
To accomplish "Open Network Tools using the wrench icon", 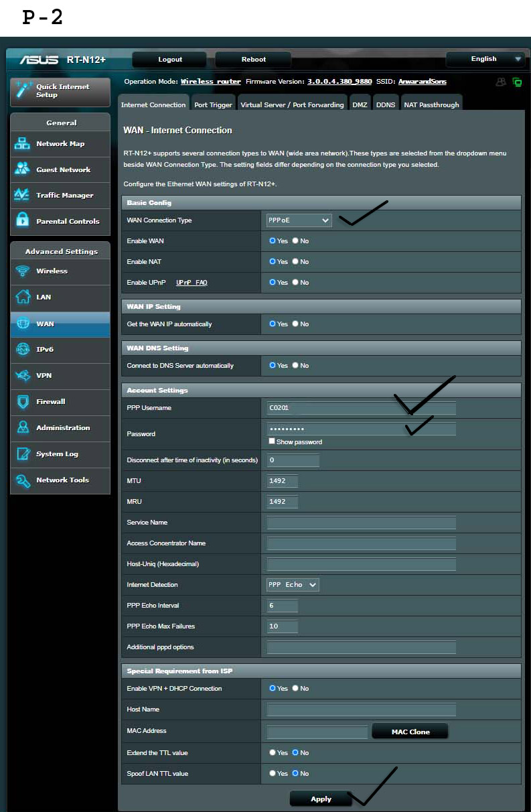I will tap(23, 480).
